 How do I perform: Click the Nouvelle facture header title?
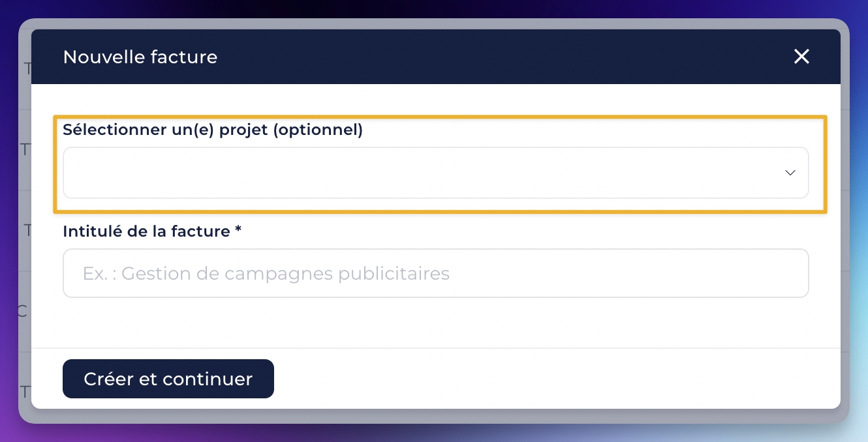pos(140,57)
